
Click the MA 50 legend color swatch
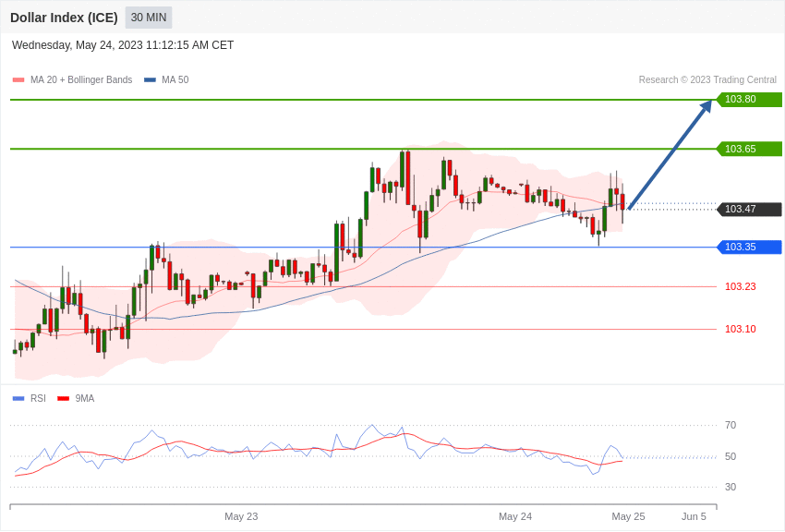150,80
